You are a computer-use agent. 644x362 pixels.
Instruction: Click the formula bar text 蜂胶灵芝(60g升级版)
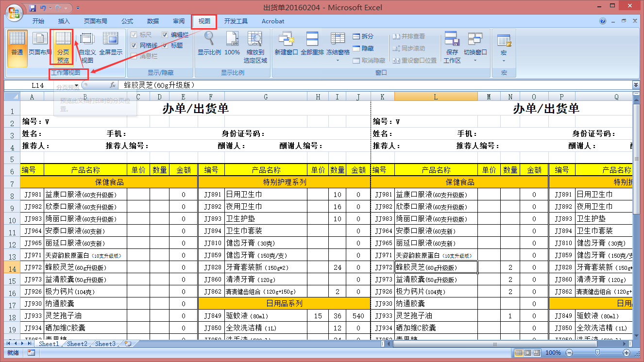coord(159,85)
